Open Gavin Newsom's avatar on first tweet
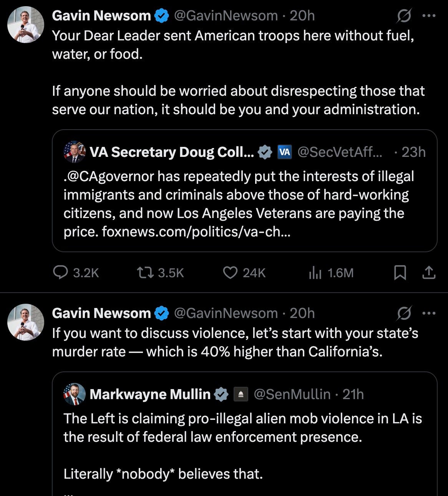448x496 pixels. pos(26,25)
